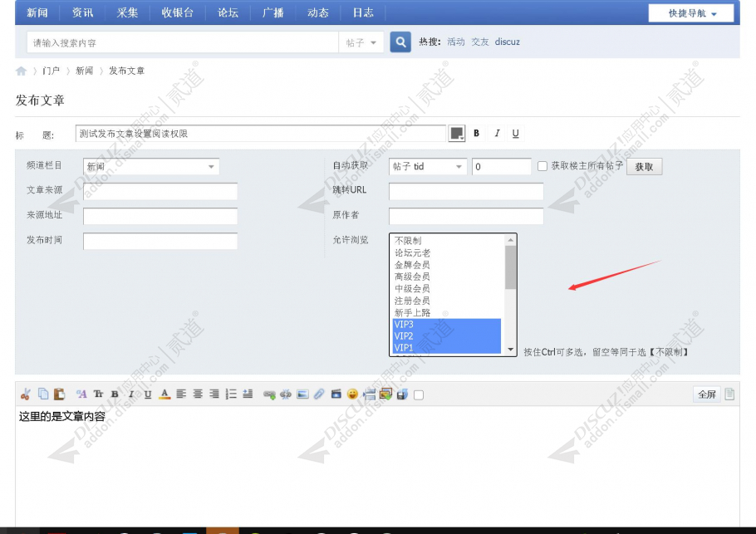
Task: Click the 新闻 breadcrumb link
Action: click(84, 71)
